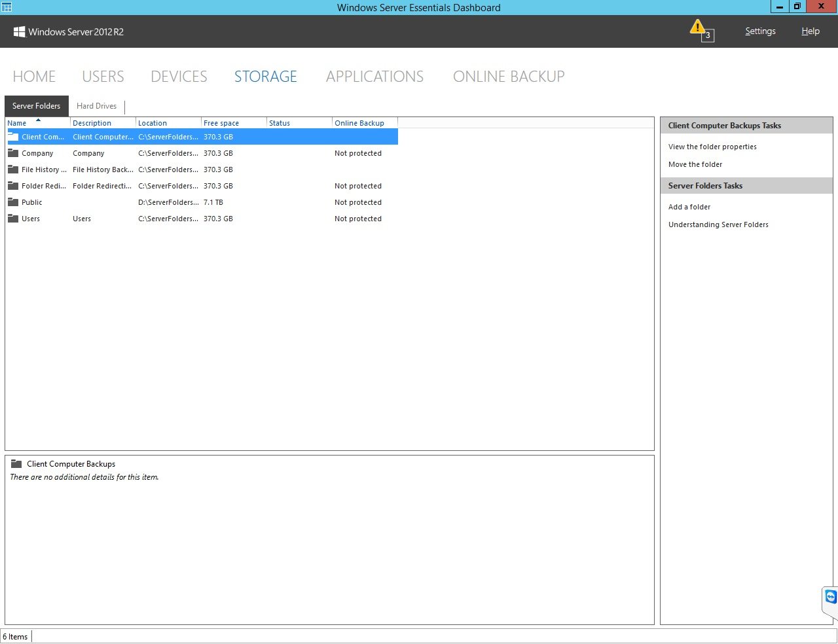Open Settings in the header
The height and width of the screenshot is (644, 838).
pyautogui.click(x=760, y=31)
